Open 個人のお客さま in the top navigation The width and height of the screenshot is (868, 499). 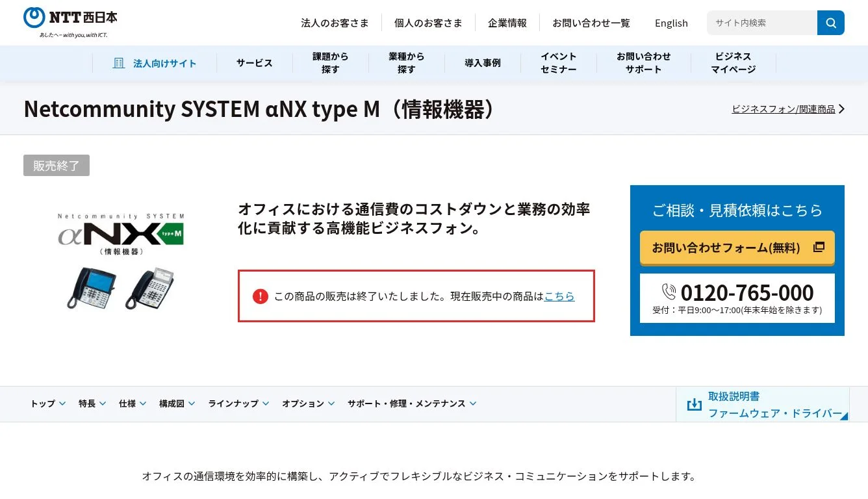[428, 23]
